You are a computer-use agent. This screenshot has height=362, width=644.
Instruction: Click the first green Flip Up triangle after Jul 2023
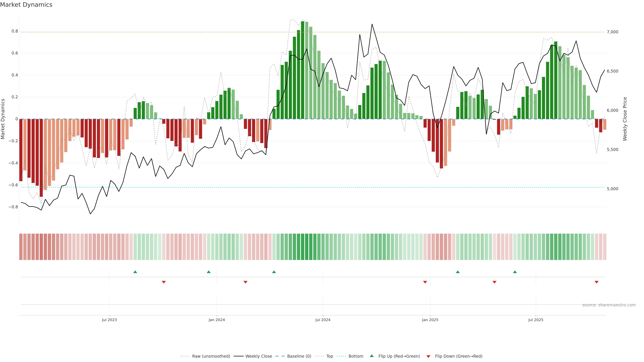(135, 272)
